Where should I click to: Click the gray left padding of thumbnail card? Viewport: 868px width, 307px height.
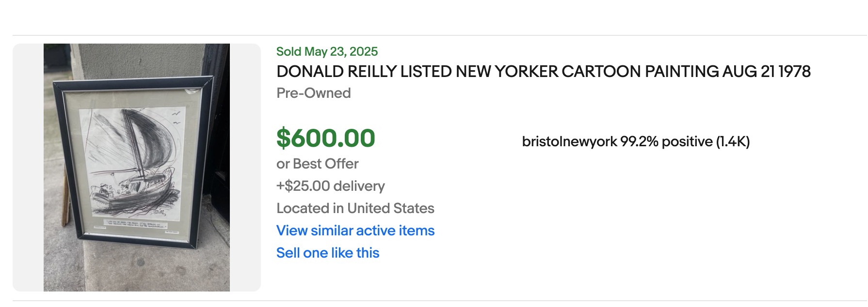point(28,168)
